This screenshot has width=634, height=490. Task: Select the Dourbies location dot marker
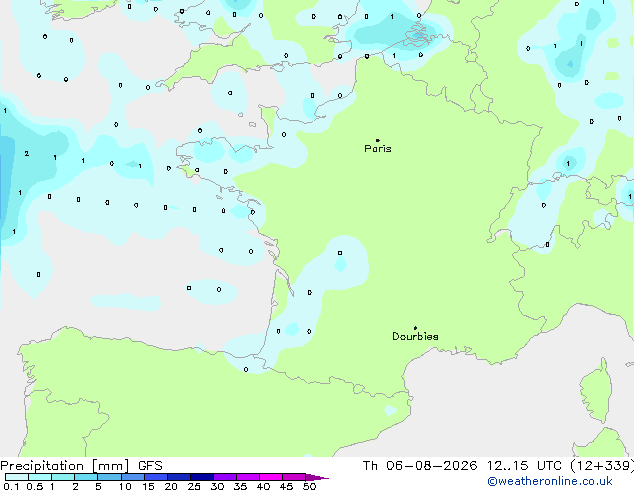pyautogui.click(x=415, y=328)
